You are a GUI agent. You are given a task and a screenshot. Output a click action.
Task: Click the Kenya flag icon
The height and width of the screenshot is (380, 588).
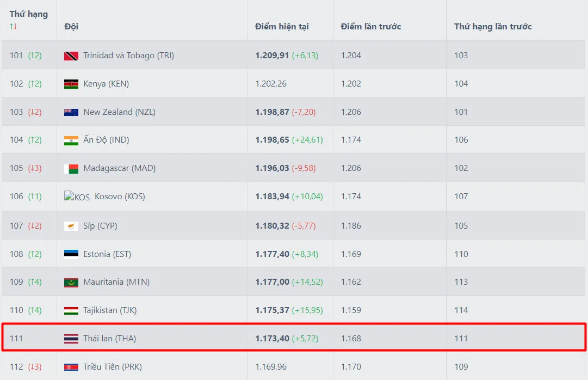click(x=71, y=84)
